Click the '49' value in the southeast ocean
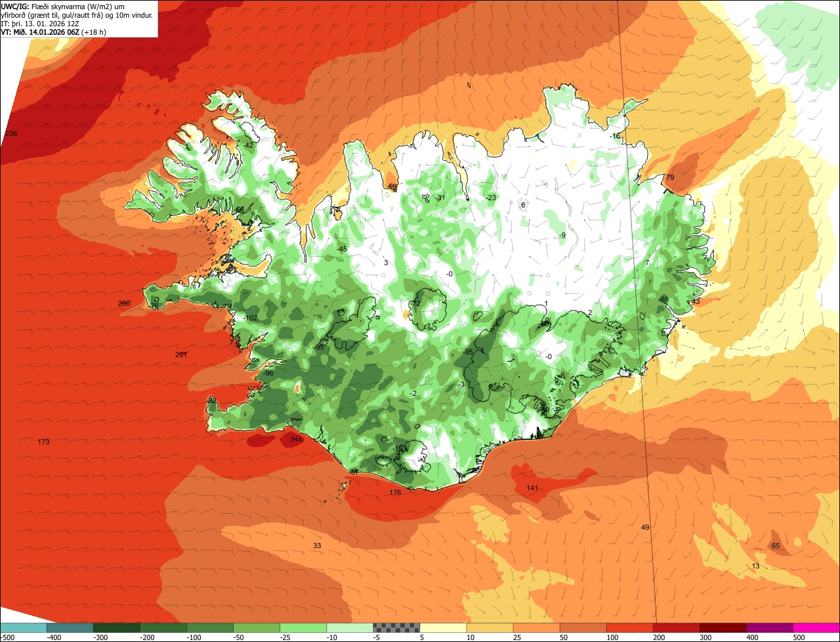 [645, 527]
